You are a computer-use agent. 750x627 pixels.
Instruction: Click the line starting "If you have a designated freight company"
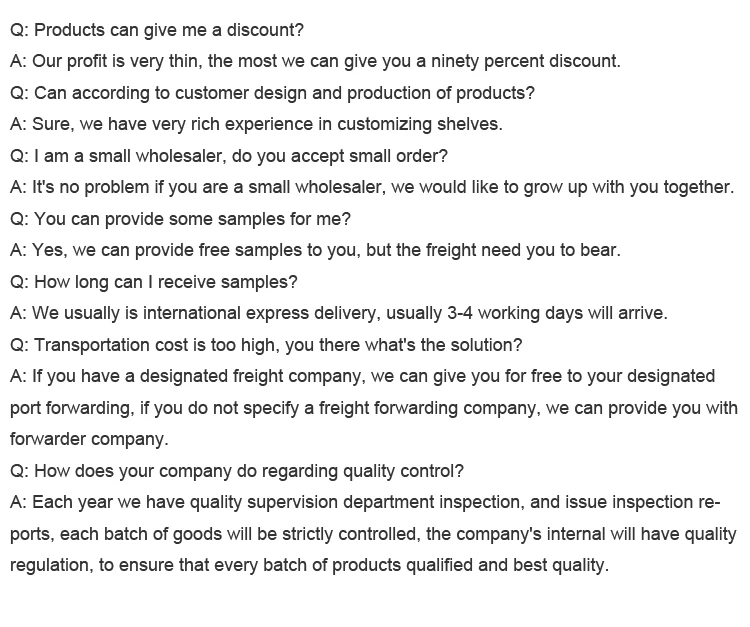pyautogui.click(x=363, y=376)
